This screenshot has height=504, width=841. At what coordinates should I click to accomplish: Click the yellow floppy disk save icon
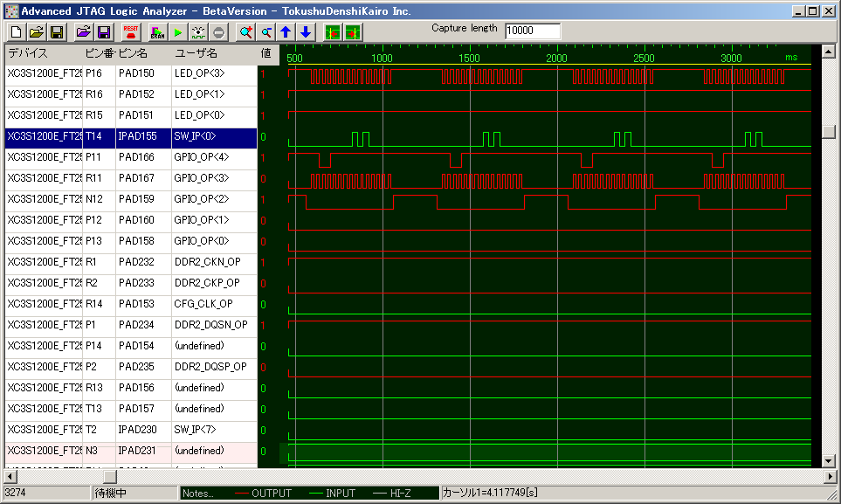(57, 32)
